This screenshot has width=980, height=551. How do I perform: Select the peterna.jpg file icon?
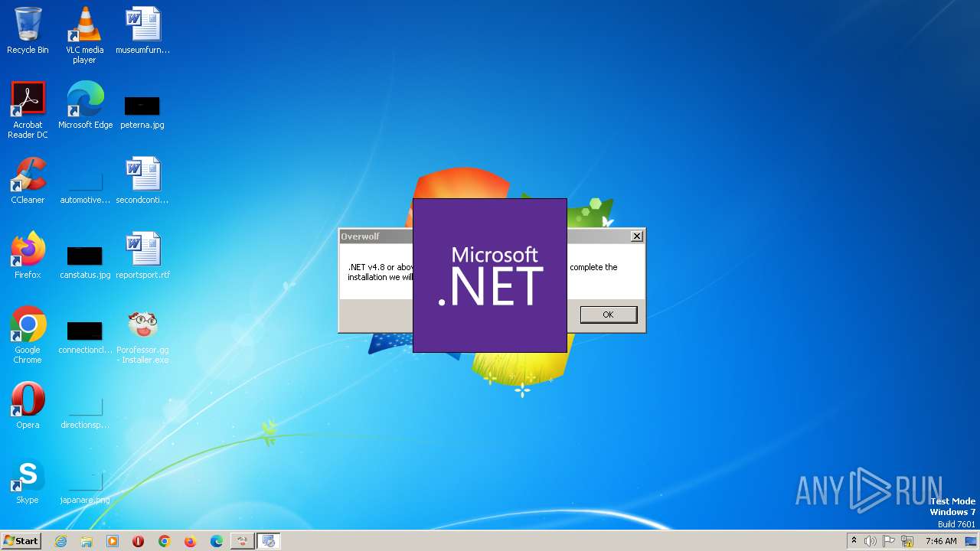[x=142, y=112]
